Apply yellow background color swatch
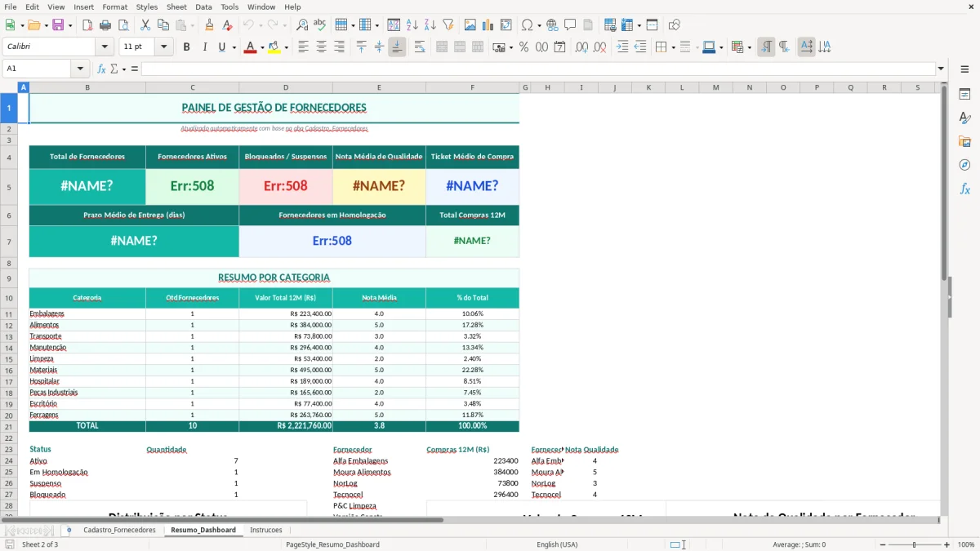The image size is (980, 551). coord(274,47)
